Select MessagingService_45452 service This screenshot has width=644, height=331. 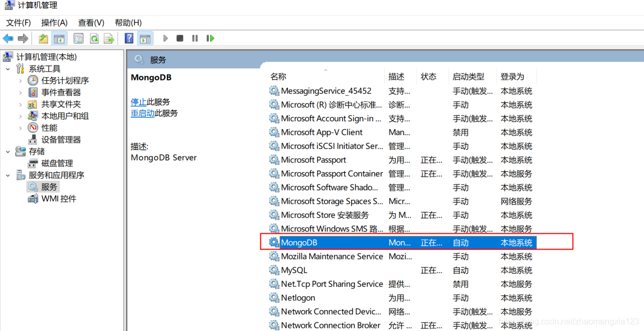pyautogui.click(x=403, y=91)
